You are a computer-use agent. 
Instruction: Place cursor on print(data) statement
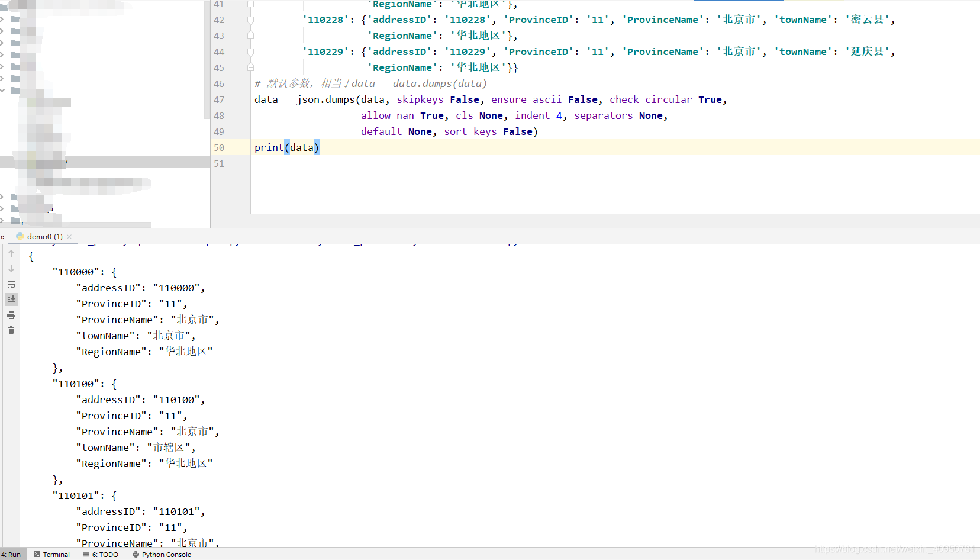click(287, 147)
